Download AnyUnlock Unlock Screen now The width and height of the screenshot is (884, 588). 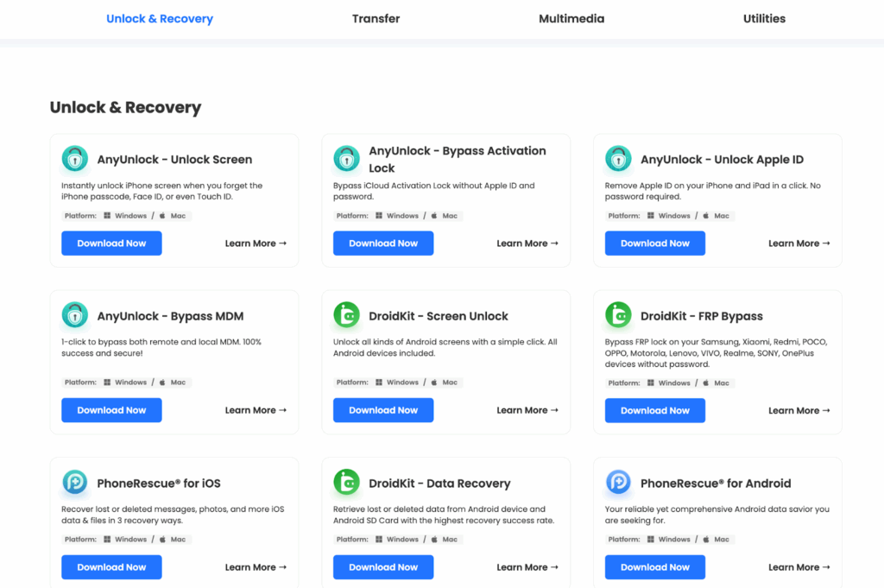point(111,243)
